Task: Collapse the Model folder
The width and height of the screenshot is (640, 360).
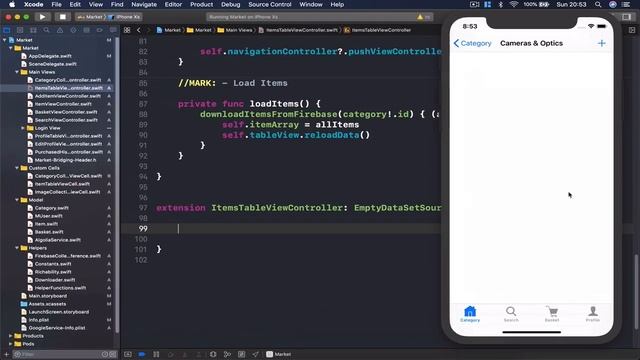Action: 17,200
